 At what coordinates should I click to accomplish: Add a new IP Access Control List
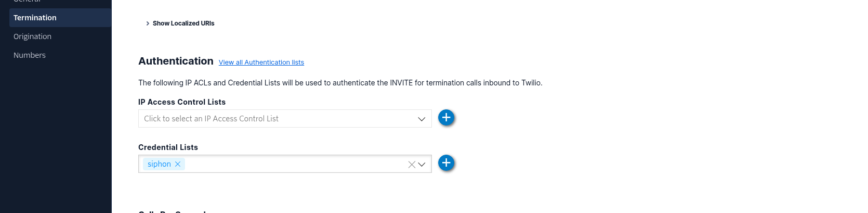[446, 118]
